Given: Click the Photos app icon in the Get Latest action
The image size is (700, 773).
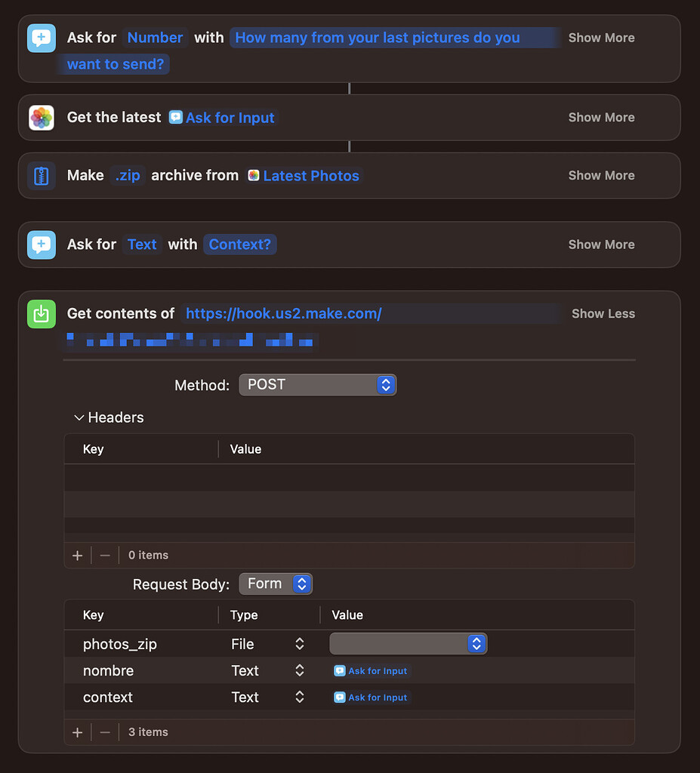Looking at the screenshot, I should (41, 118).
